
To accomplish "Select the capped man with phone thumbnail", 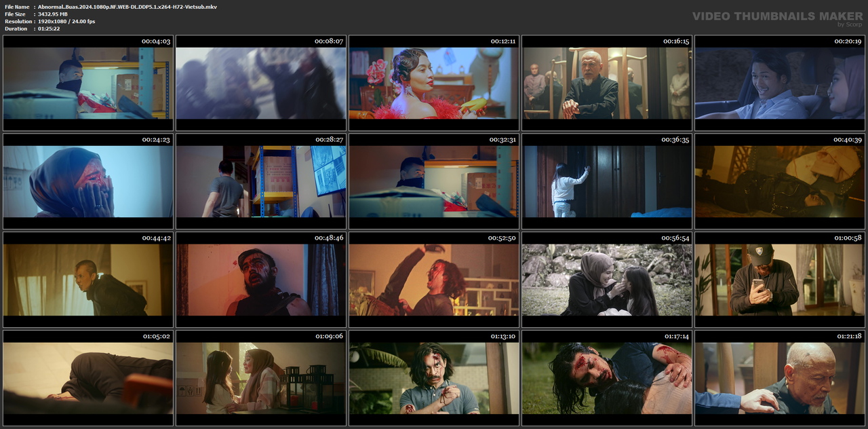I will coord(780,280).
